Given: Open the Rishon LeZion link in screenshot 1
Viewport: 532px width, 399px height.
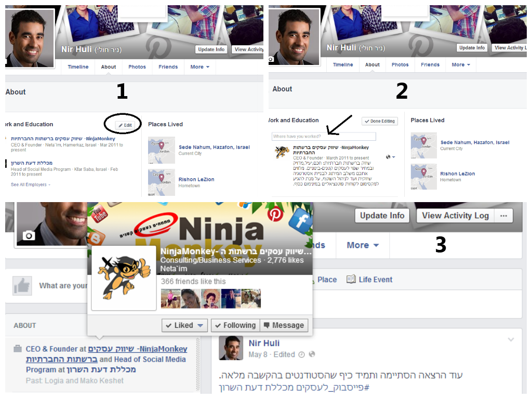Looking at the screenshot, I should (196, 179).
